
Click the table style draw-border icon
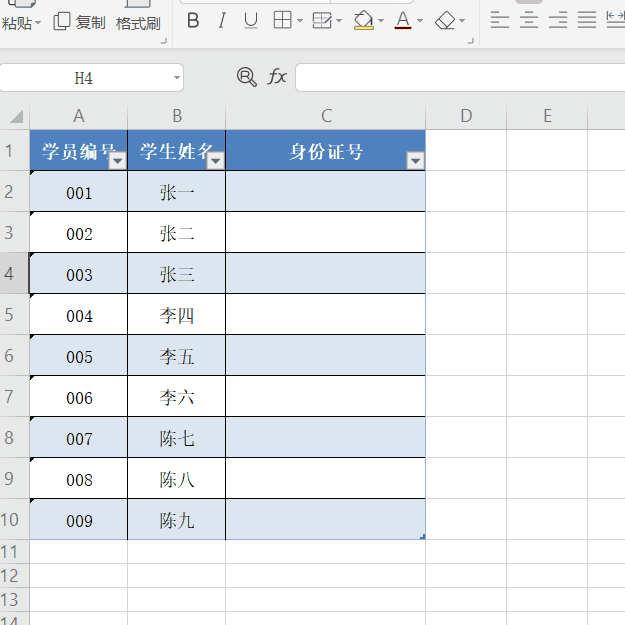point(322,20)
